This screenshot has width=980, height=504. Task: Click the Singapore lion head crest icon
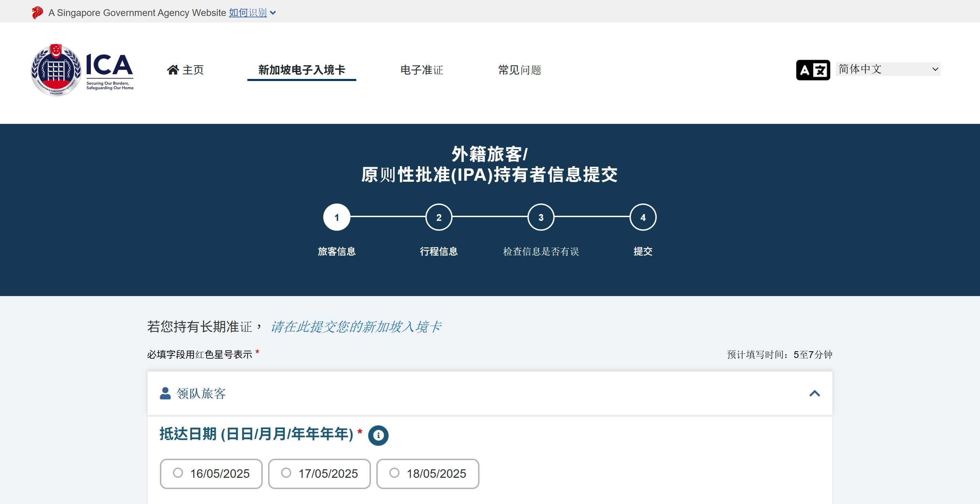(x=37, y=13)
